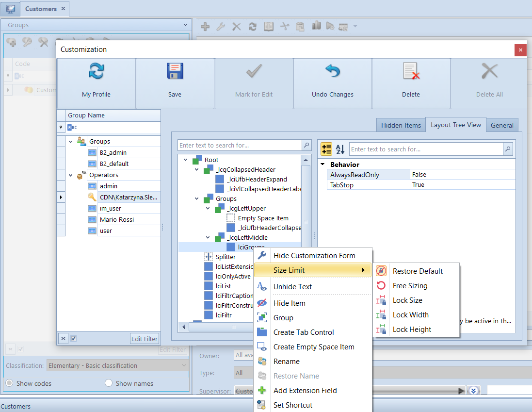The height and width of the screenshot is (412, 532).
Task: Choose Rename from context menu
Action: click(x=313, y=362)
